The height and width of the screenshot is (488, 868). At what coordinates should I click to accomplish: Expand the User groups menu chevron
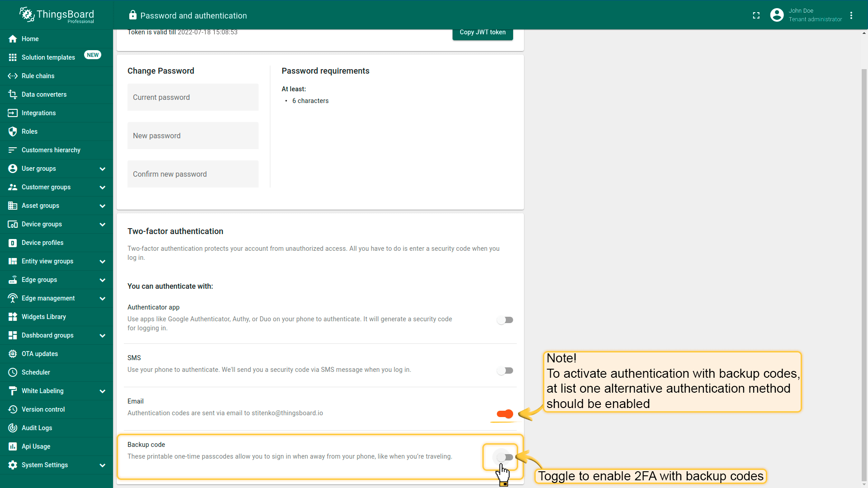103,169
